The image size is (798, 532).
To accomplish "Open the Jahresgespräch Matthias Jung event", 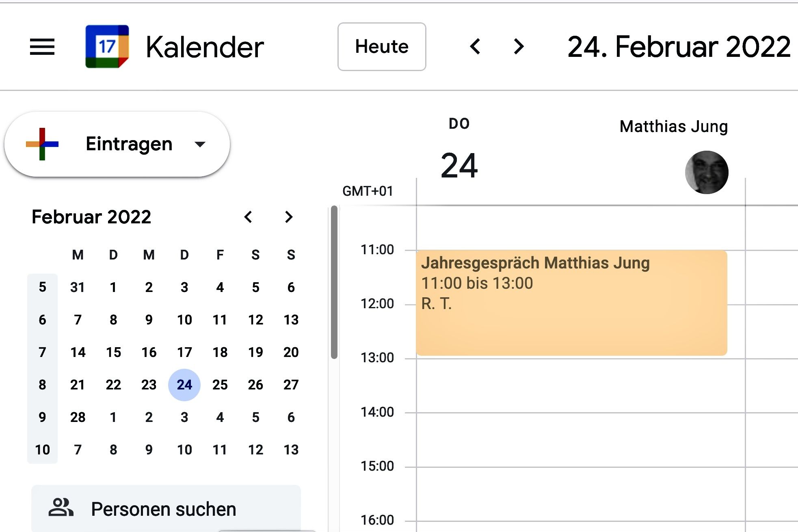I will pos(571,303).
